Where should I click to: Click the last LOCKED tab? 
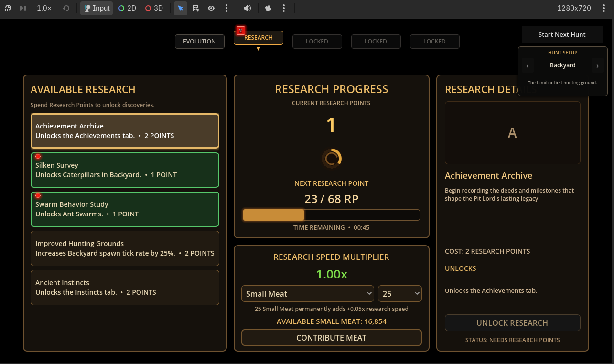tap(434, 42)
